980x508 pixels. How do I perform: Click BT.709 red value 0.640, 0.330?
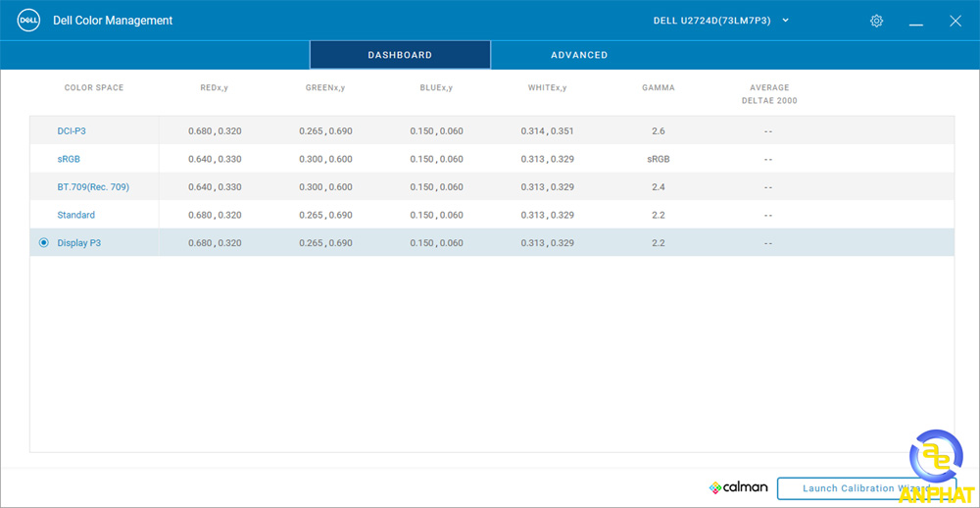[x=215, y=187]
